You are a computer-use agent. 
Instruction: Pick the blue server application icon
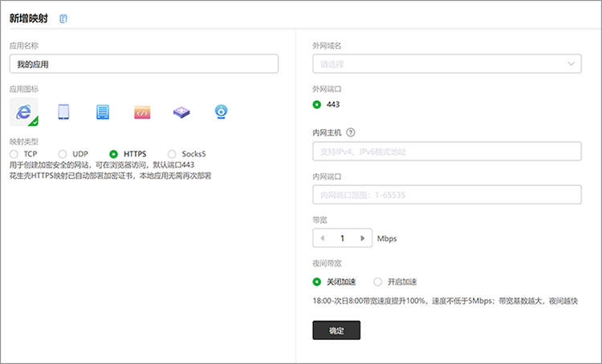(103, 112)
